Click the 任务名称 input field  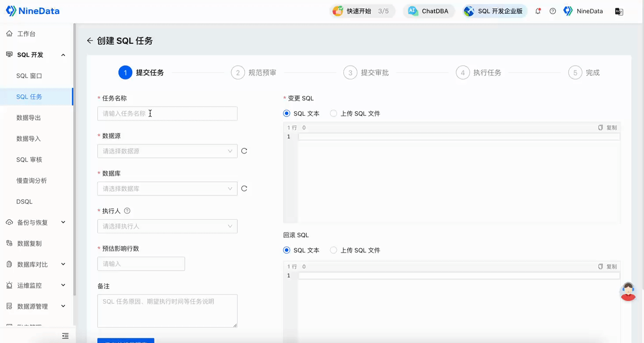pyautogui.click(x=167, y=113)
